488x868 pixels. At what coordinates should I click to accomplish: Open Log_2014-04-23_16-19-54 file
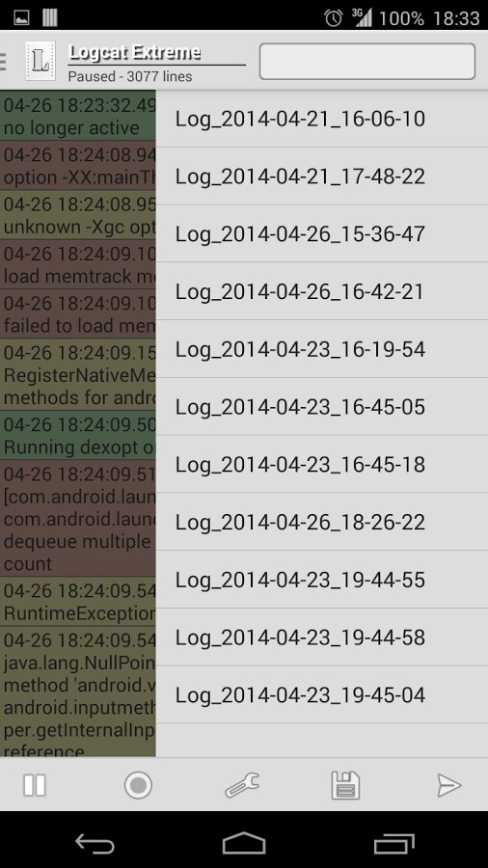(322, 349)
